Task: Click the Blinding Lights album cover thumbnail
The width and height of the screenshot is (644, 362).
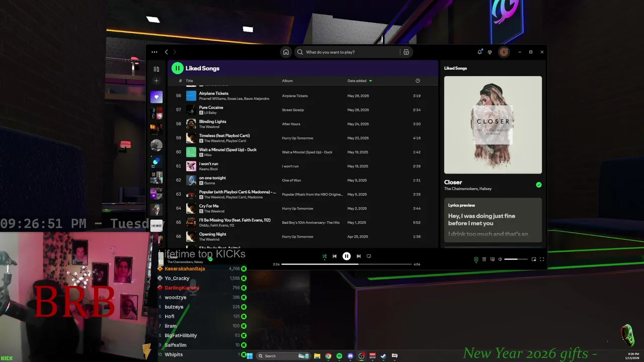Action: (191, 124)
